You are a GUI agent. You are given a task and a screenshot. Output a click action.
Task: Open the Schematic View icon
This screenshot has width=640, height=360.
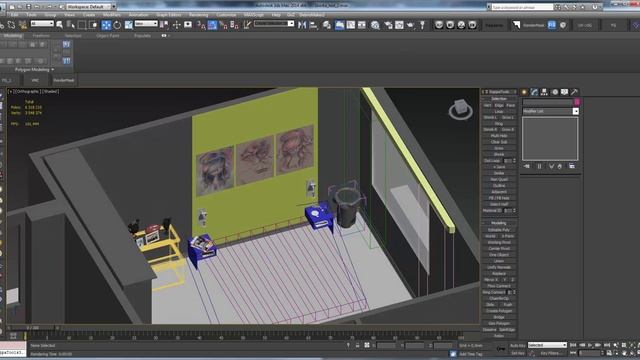(x=362, y=25)
